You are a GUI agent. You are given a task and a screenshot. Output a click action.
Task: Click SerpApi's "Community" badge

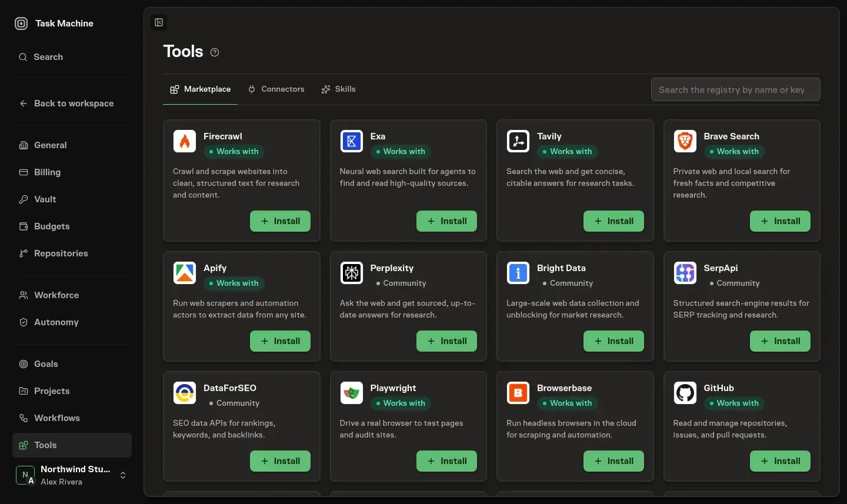[735, 283]
